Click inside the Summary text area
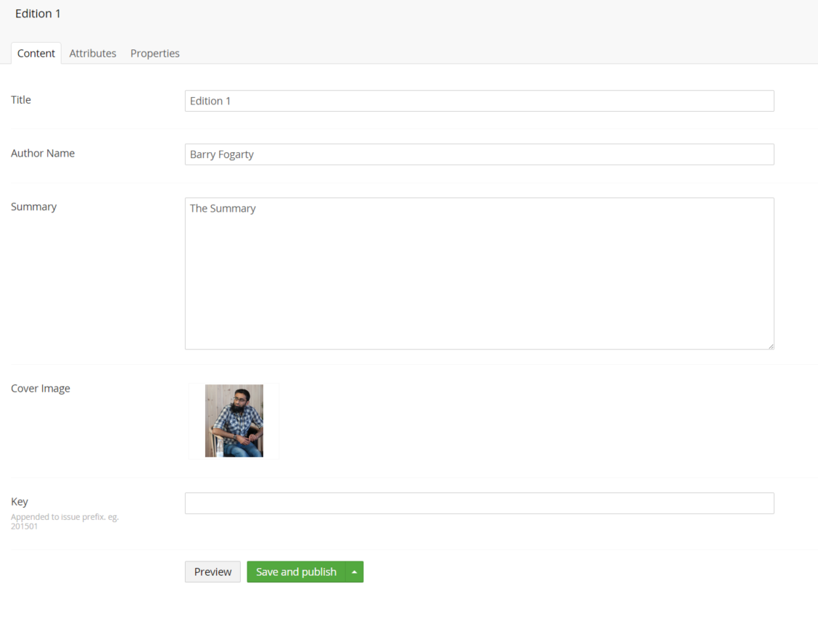818x644 pixels. click(x=479, y=273)
